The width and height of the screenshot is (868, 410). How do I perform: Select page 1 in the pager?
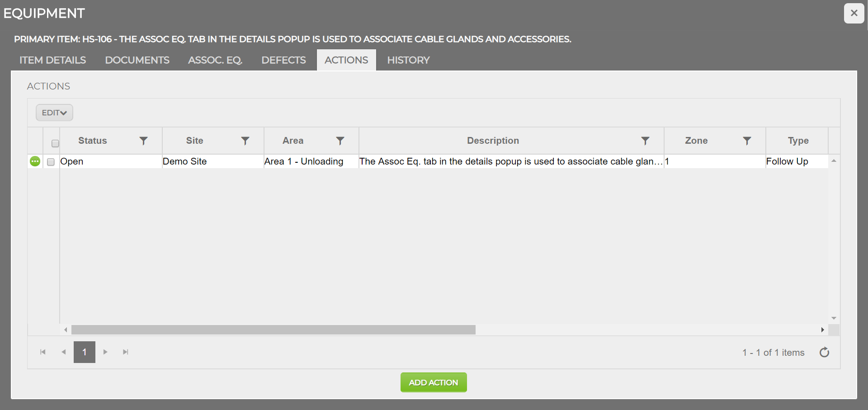click(x=85, y=352)
